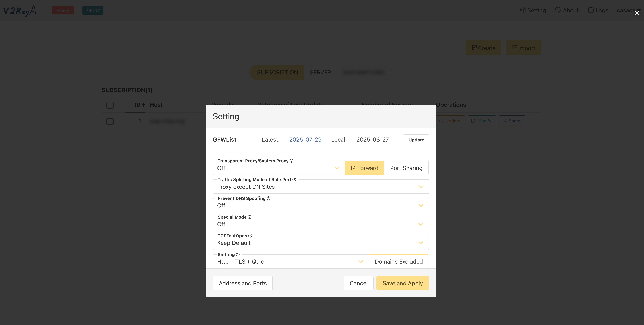Screen dimensions: 644x325
Task: Open the latest GFWList date link 2025-07-29
Action: tap(305, 140)
